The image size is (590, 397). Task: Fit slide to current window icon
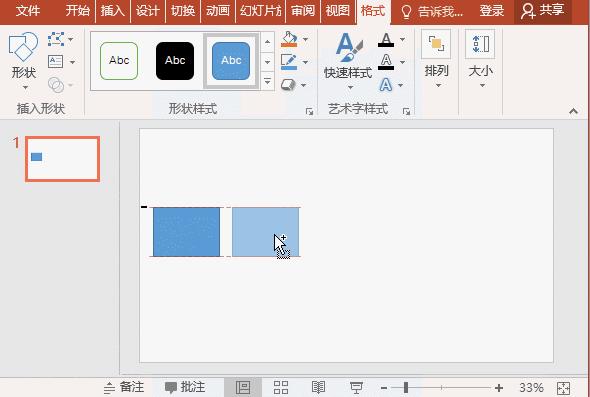coord(563,388)
